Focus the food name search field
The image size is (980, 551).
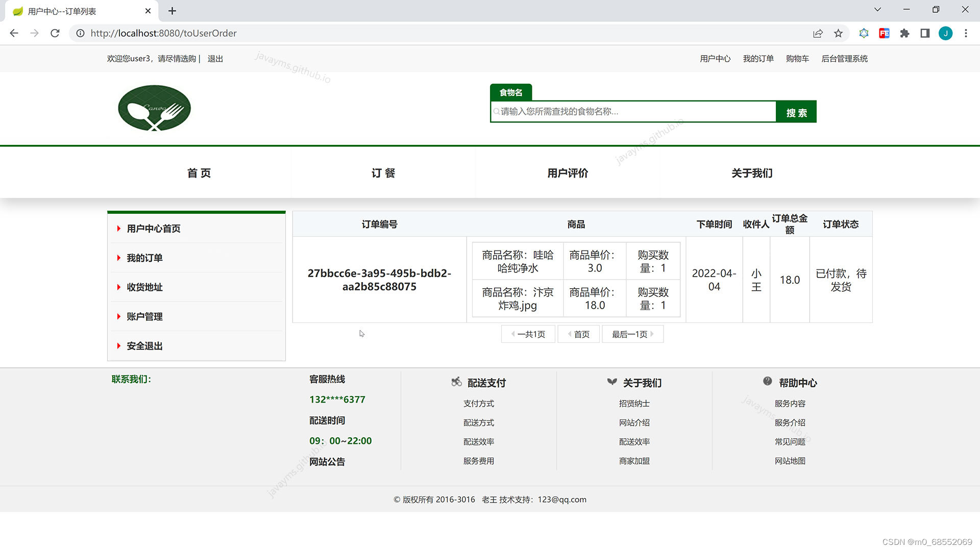[633, 112]
